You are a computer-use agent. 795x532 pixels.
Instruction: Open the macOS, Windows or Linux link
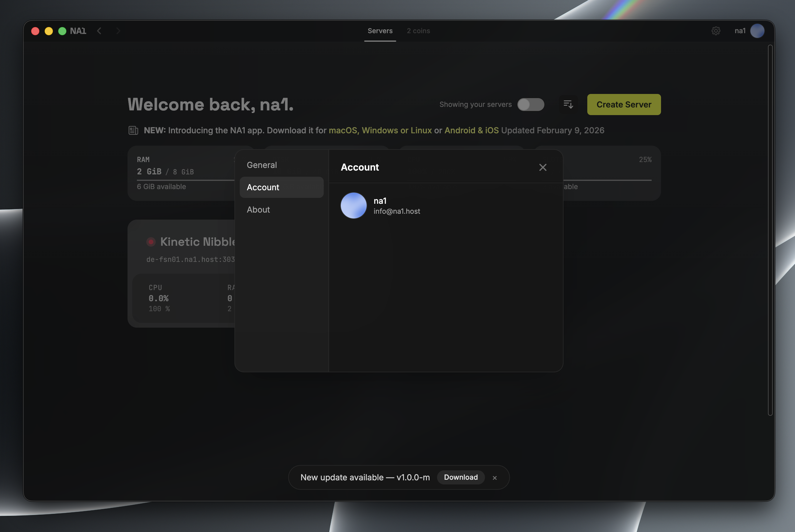380,130
